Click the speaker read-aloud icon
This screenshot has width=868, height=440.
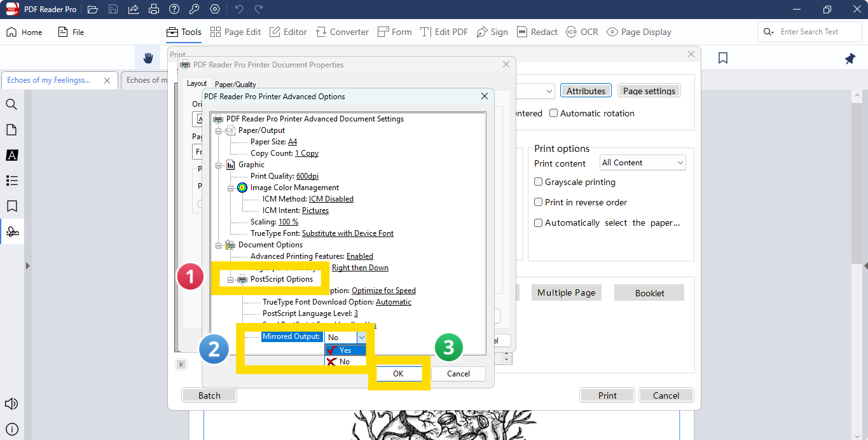pos(11,404)
